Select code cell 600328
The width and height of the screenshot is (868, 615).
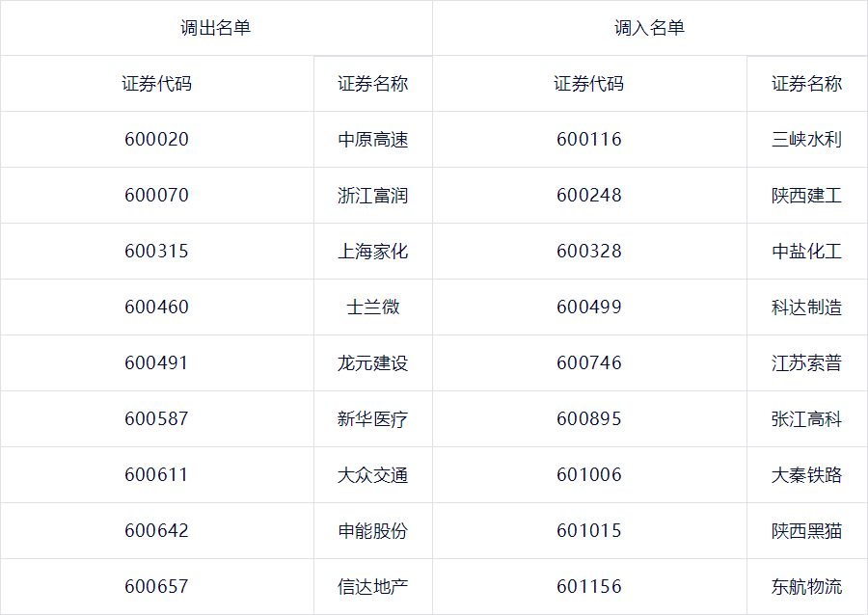pyautogui.click(x=589, y=251)
